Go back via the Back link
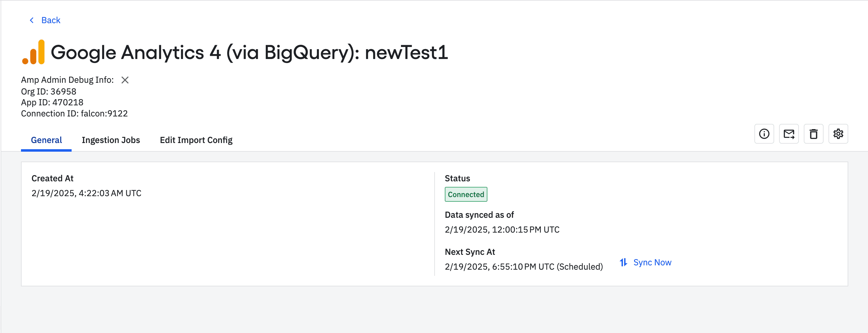 (51, 20)
